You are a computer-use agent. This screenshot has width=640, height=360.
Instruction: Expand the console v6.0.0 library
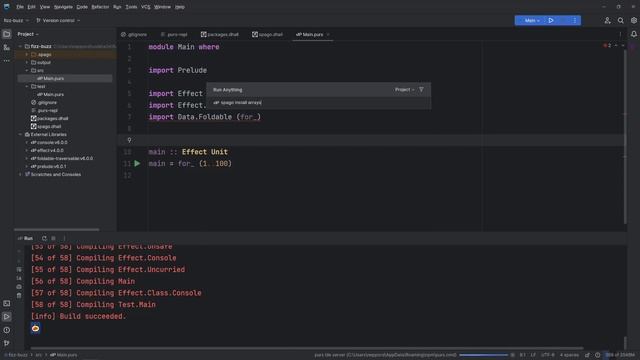pos(27,142)
